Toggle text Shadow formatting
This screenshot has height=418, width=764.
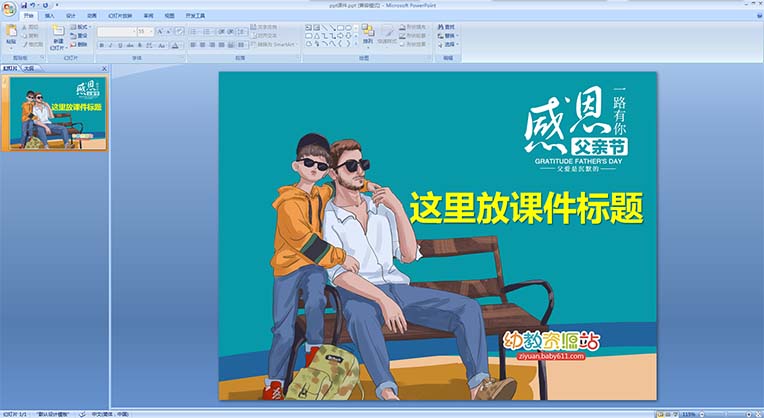click(140, 45)
